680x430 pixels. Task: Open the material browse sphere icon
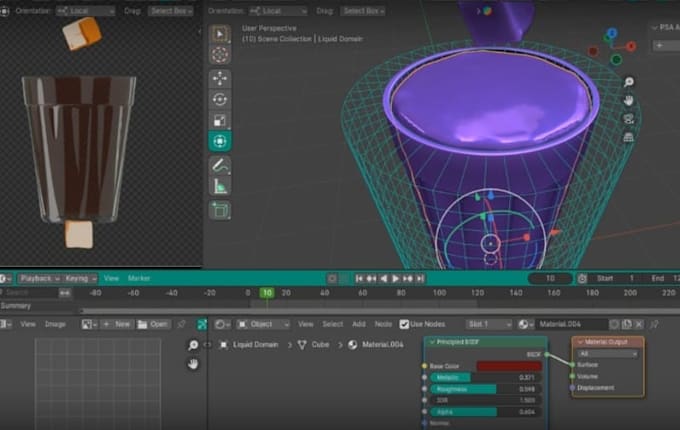pos(526,324)
